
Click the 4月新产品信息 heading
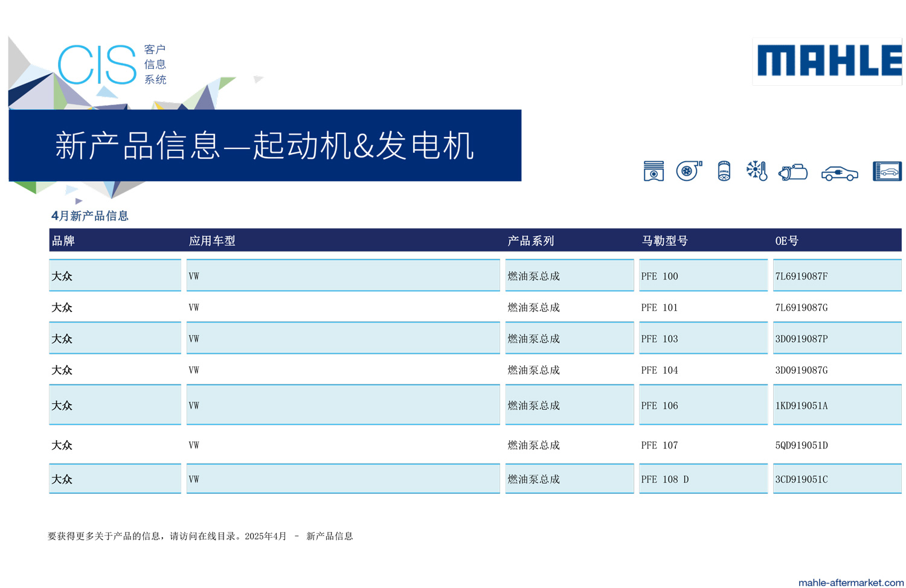point(90,216)
